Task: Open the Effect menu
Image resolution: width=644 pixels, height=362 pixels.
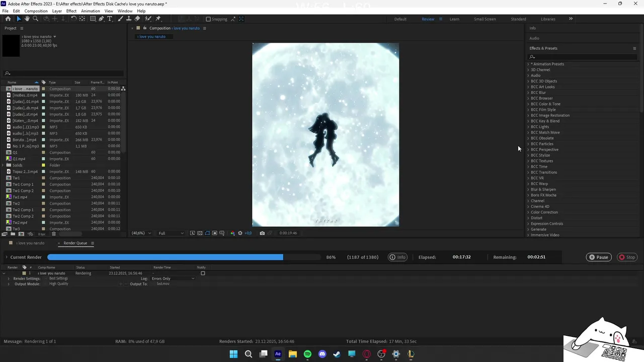Action: 71,11
